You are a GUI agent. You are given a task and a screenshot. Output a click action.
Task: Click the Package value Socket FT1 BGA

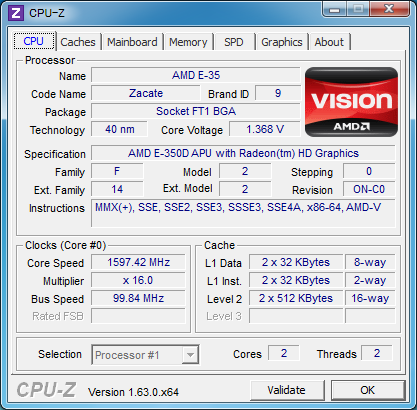click(x=196, y=111)
